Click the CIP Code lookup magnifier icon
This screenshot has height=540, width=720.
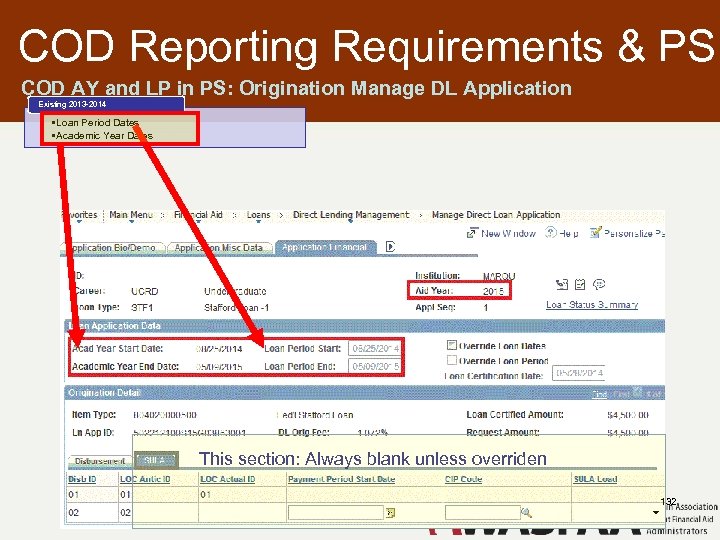[526, 512]
